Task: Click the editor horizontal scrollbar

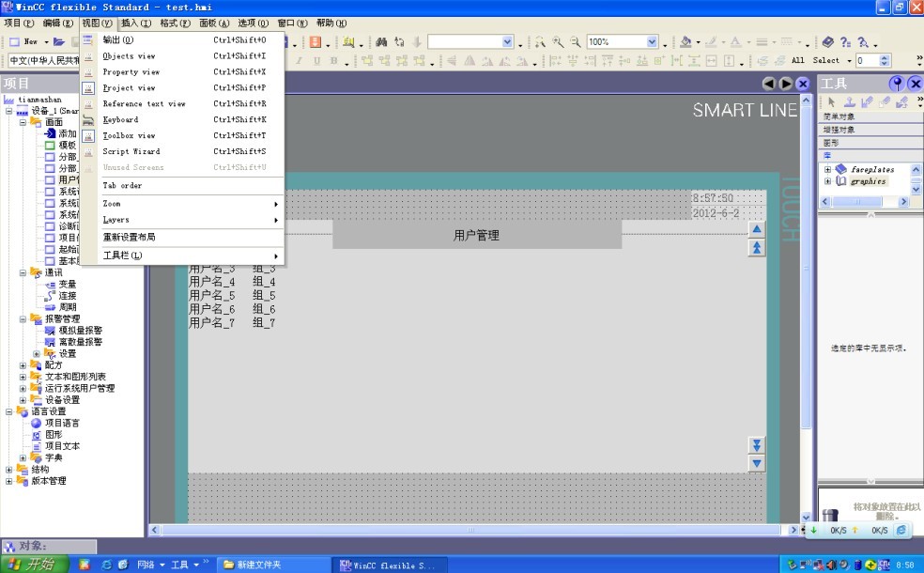Action: click(x=471, y=530)
